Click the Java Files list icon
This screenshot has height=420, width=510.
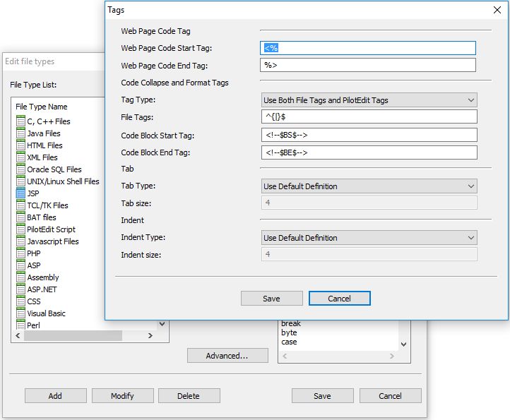20,133
